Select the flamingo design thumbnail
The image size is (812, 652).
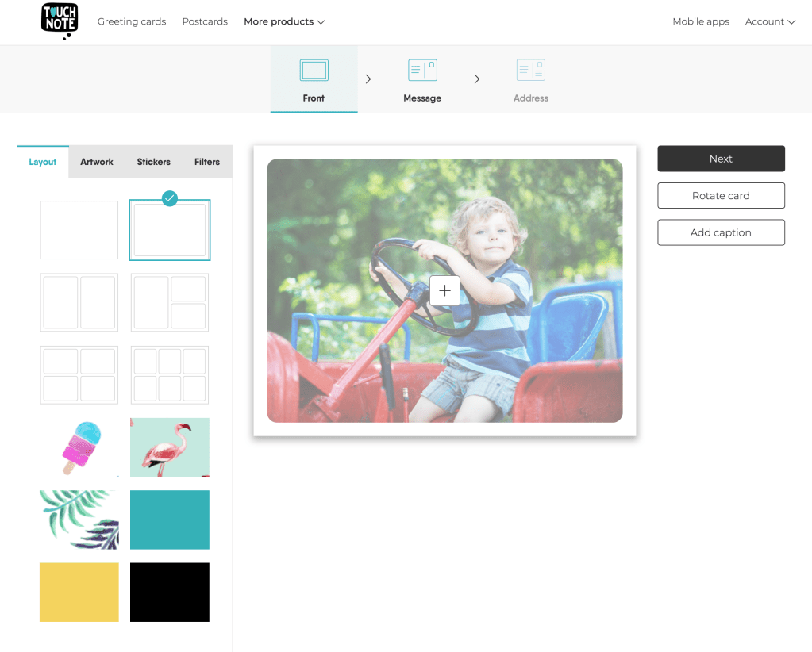(170, 447)
